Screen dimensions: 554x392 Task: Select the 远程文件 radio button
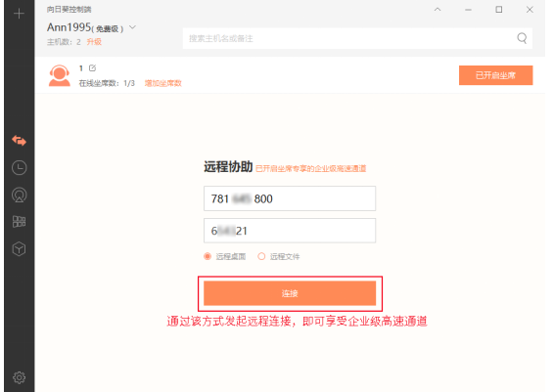pos(261,256)
